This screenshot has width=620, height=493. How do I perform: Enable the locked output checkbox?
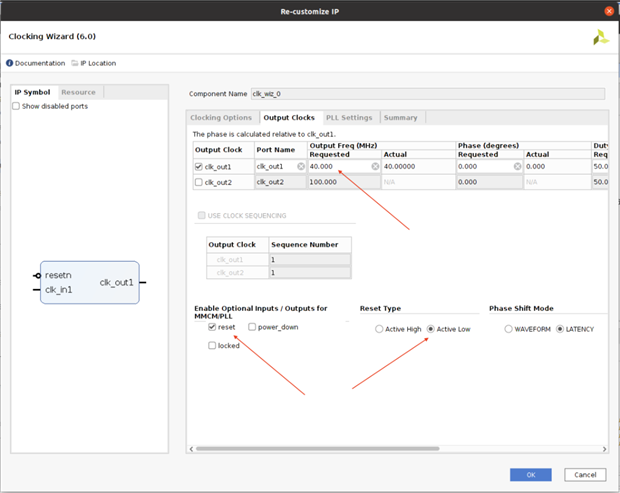212,345
